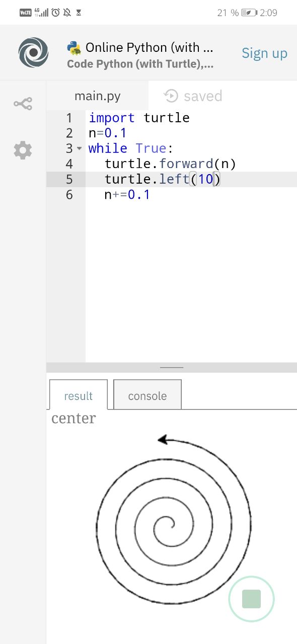Click the saved history icon
The image size is (297, 644).
tap(171, 96)
